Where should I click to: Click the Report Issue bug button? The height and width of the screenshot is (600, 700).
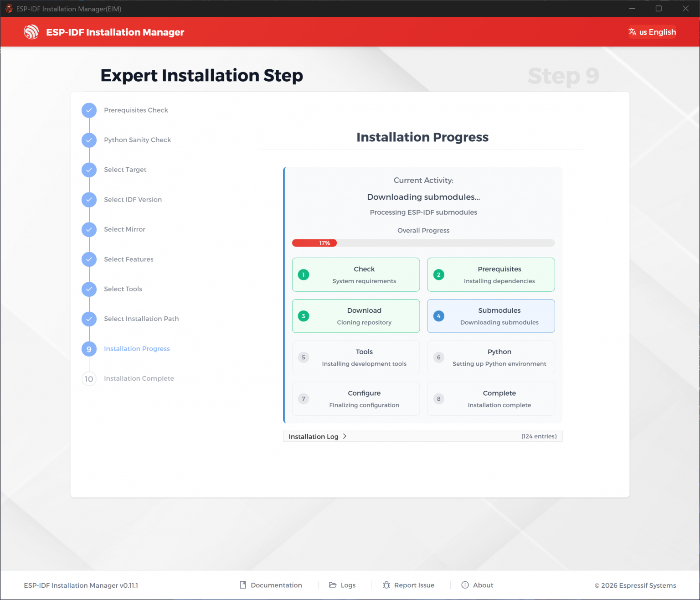point(409,585)
